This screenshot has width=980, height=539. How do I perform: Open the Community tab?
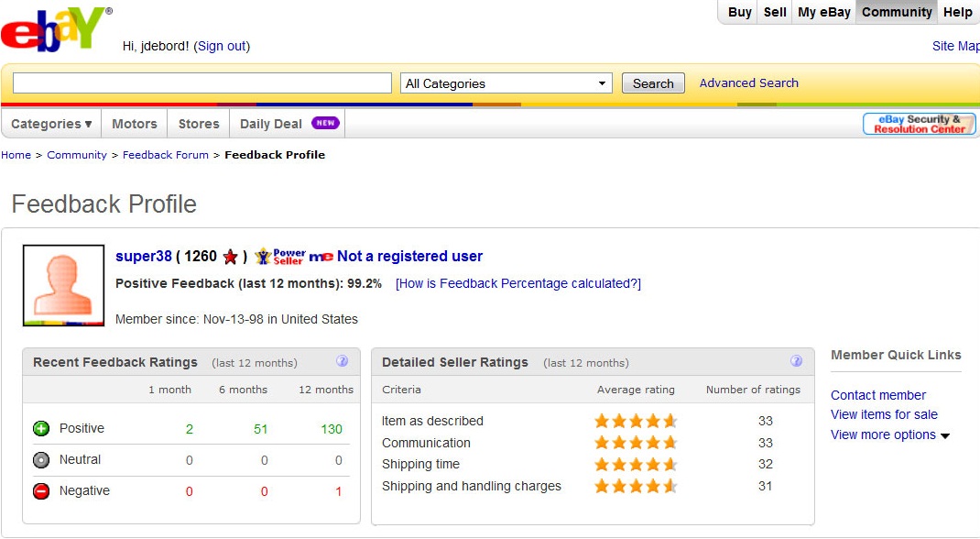pos(897,12)
